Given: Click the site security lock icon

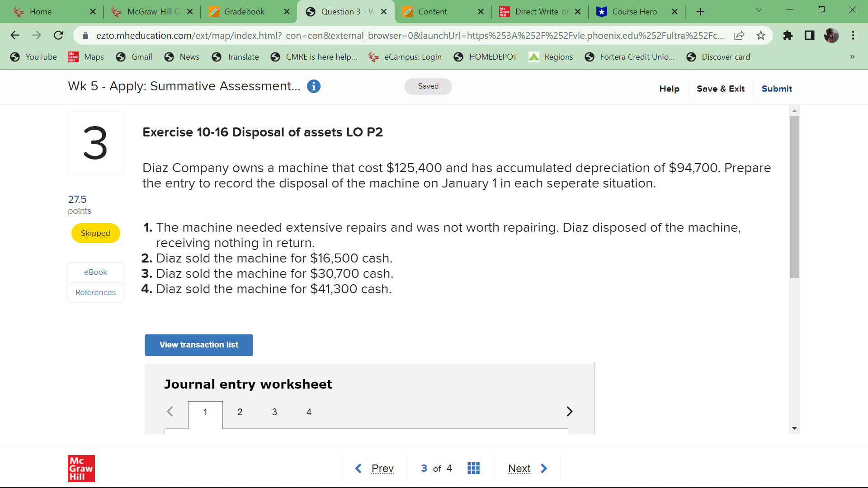Looking at the screenshot, I should [85, 35].
